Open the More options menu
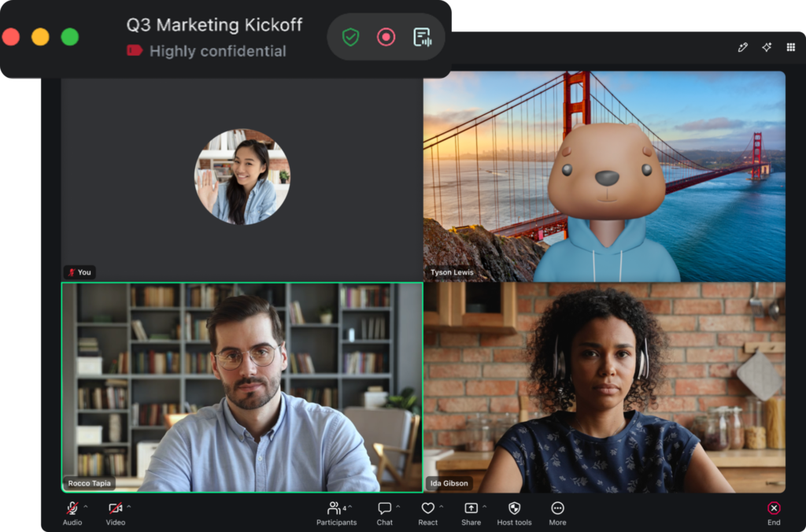 557,514
